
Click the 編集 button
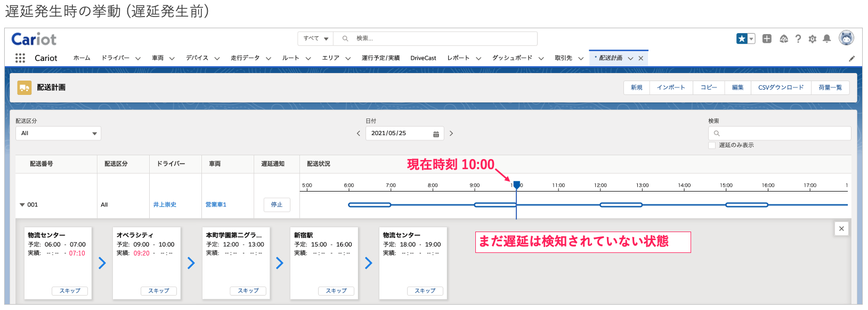737,88
